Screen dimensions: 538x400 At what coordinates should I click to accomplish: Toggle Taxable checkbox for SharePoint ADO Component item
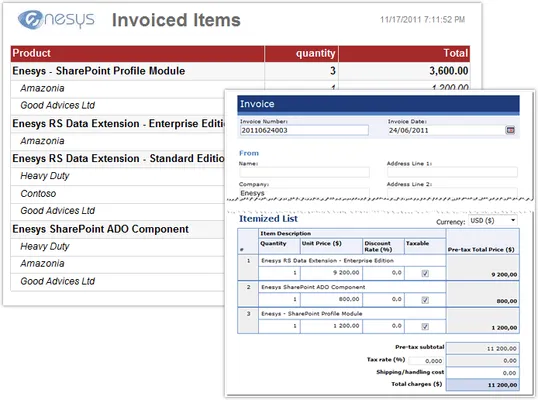point(425,300)
